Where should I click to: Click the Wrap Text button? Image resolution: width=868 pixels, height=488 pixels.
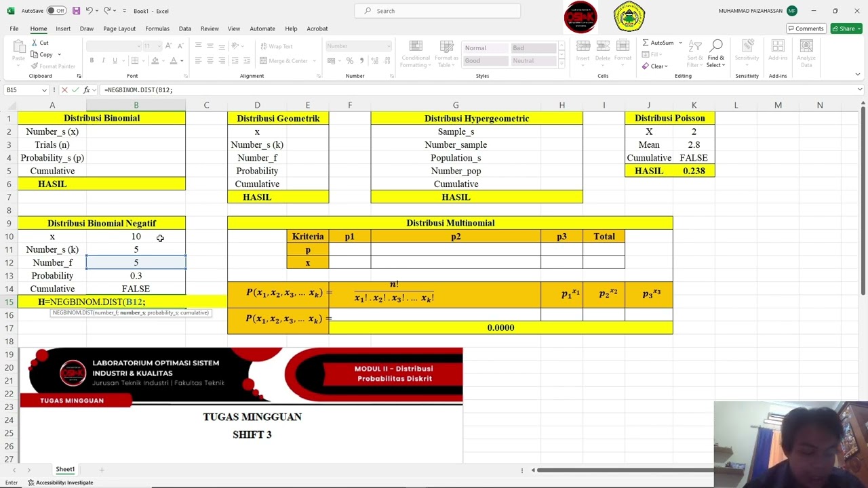277,46
